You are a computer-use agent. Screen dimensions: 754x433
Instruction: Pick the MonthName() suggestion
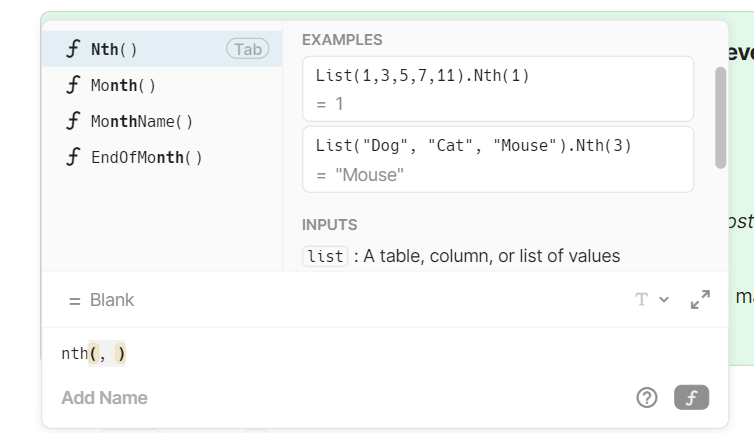[142, 121]
